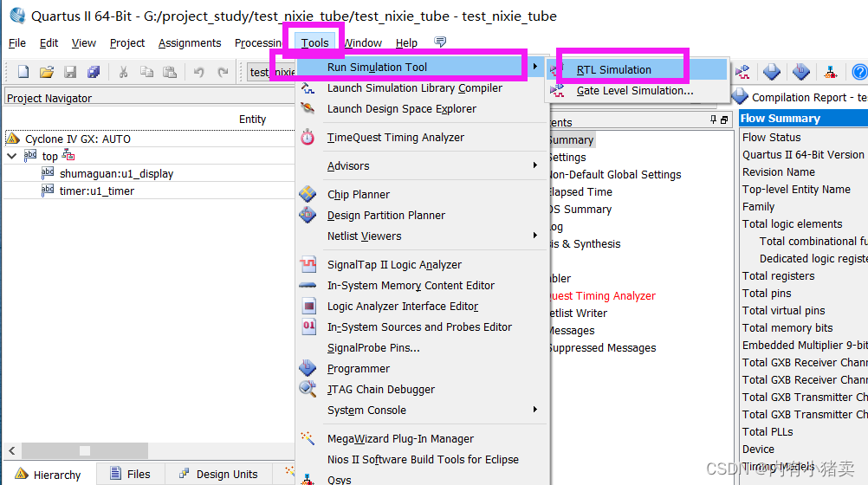Click the feedback speech bubble icon
The width and height of the screenshot is (868, 485).
coord(440,42)
